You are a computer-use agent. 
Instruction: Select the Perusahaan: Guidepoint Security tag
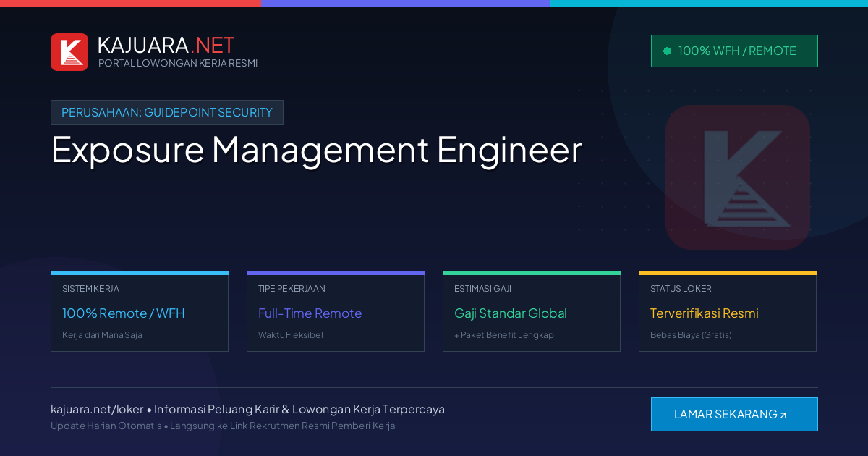coord(167,112)
